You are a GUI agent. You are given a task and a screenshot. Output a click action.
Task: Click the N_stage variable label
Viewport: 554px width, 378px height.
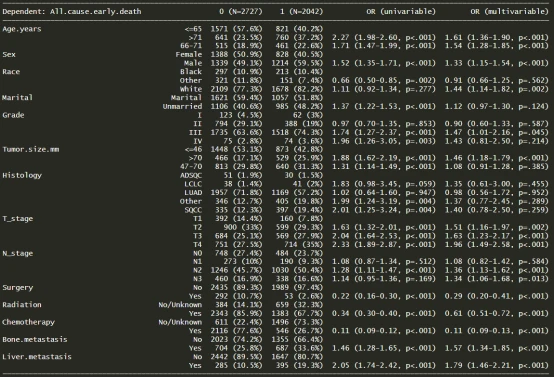[18, 253]
